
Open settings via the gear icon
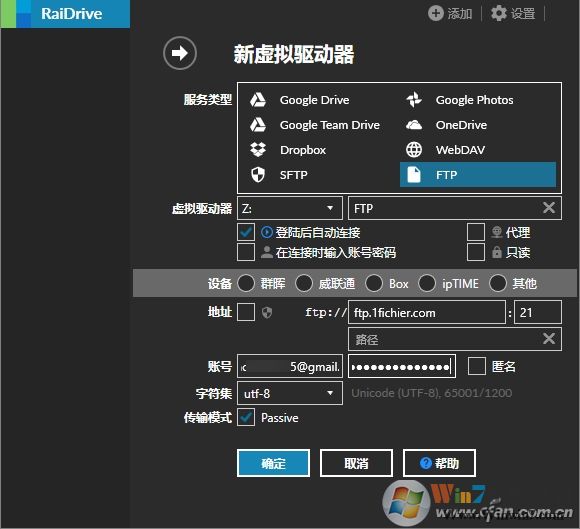pos(499,14)
